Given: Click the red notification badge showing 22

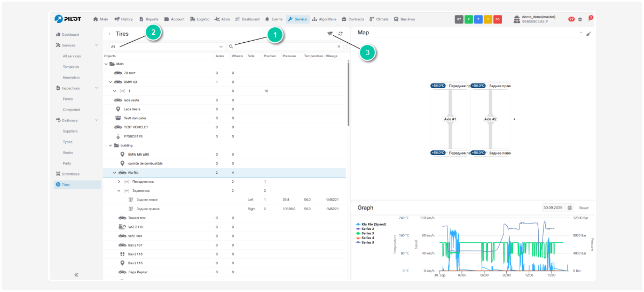Looking at the screenshot, I should point(571,19).
